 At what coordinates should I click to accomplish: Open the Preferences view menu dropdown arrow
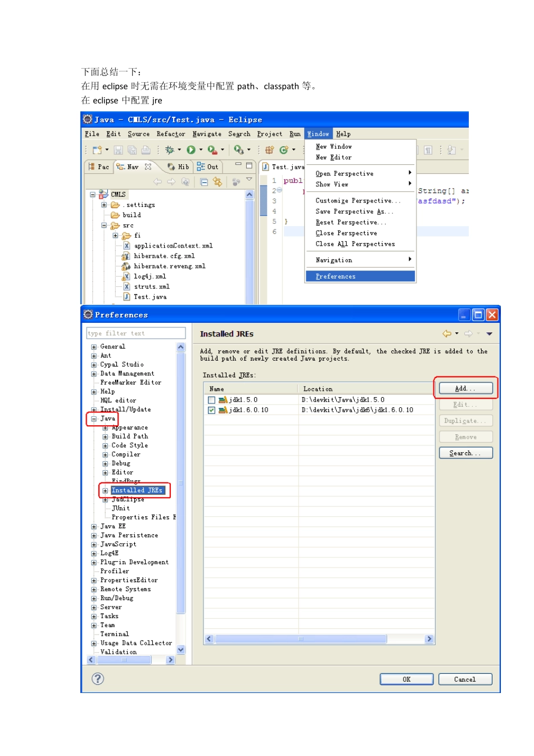[490, 334]
